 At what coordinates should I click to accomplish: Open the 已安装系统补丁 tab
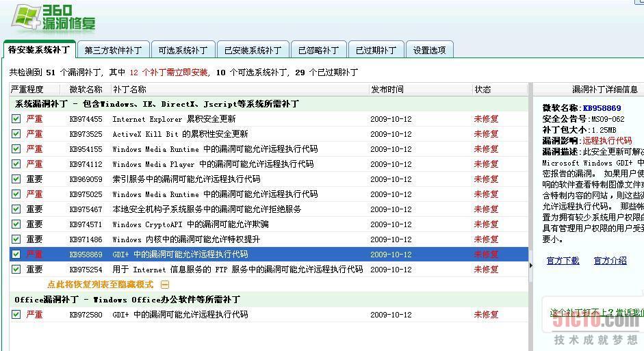(253, 50)
